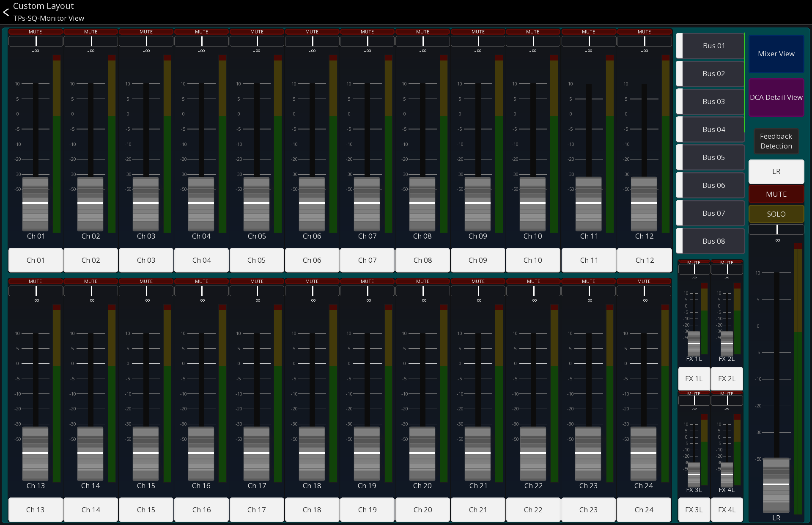Viewport: 812px width, 525px height.
Task: Select Bus 07 mix
Action: pos(710,213)
